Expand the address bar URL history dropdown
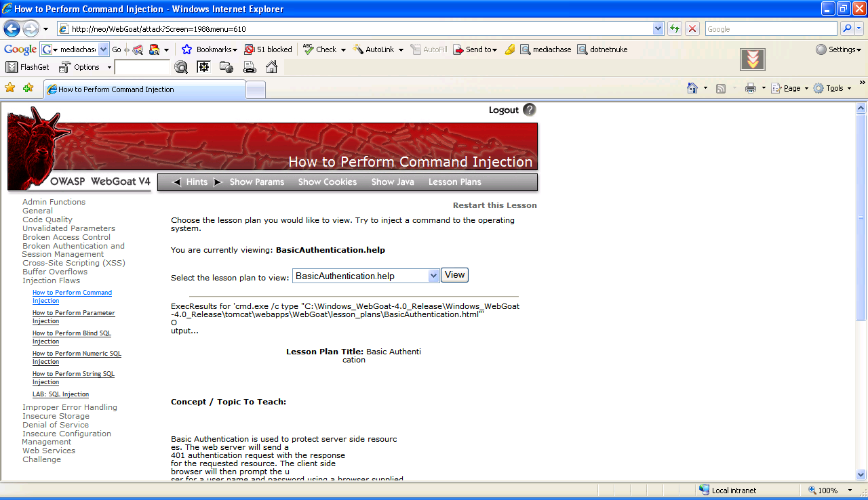868x500 pixels. (x=658, y=29)
